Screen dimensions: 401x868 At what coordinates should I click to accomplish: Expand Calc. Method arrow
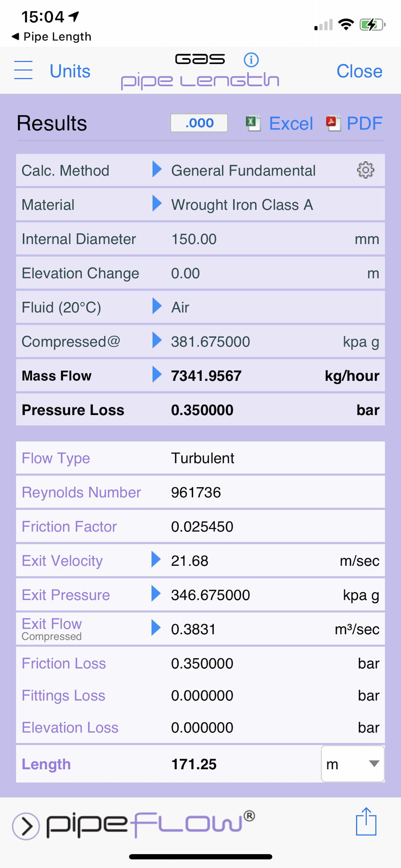pyautogui.click(x=157, y=169)
